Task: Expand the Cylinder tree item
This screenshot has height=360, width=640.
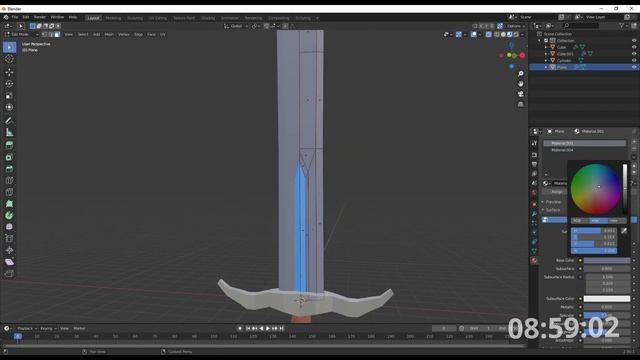Action: (546, 60)
